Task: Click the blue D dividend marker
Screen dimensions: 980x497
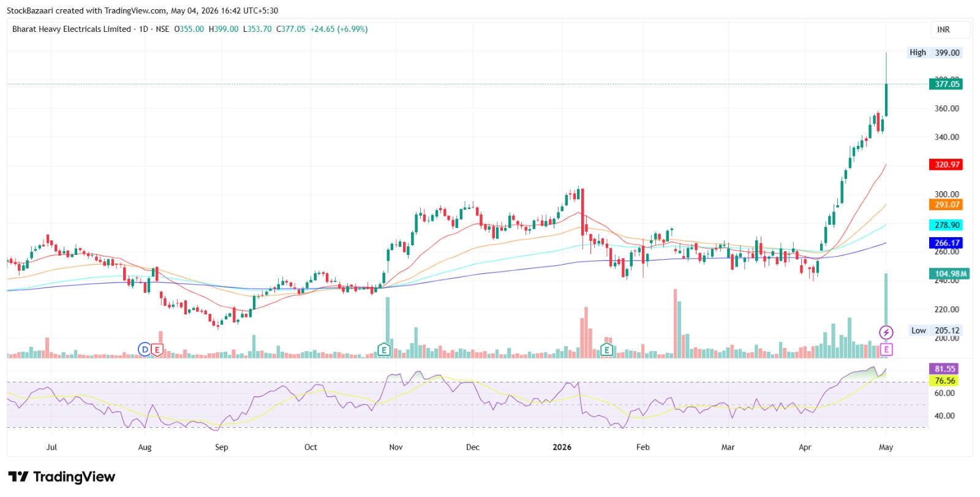Action: pos(145,350)
